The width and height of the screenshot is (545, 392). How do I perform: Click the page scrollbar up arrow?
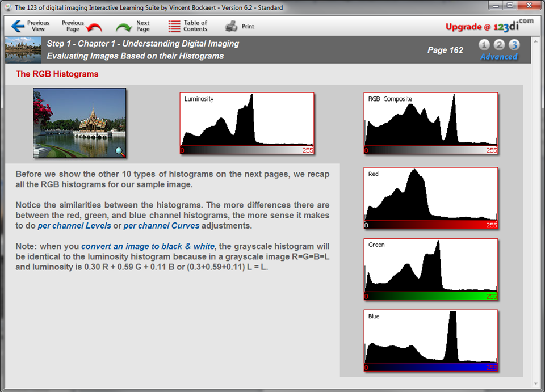pos(535,41)
